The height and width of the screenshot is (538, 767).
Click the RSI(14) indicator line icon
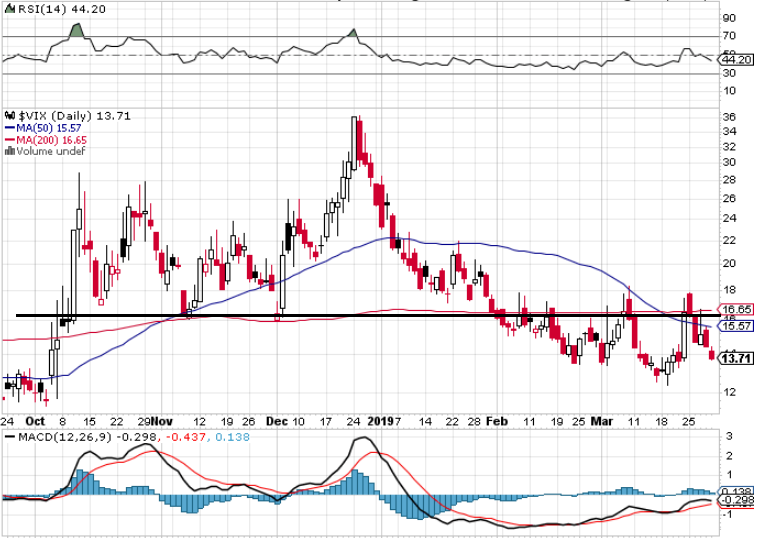(x=7, y=8)
